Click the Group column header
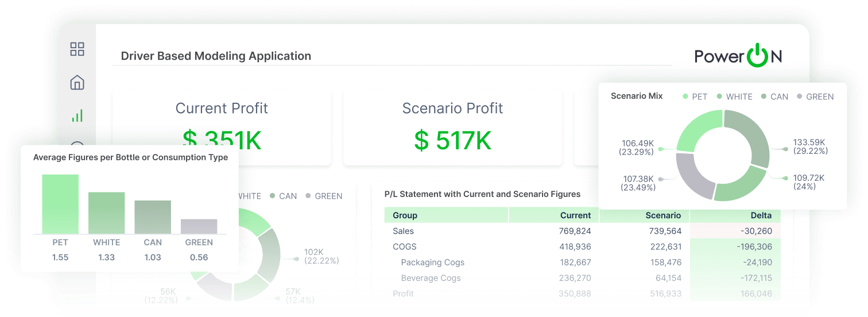868x317 pixels. click(405, 215)
